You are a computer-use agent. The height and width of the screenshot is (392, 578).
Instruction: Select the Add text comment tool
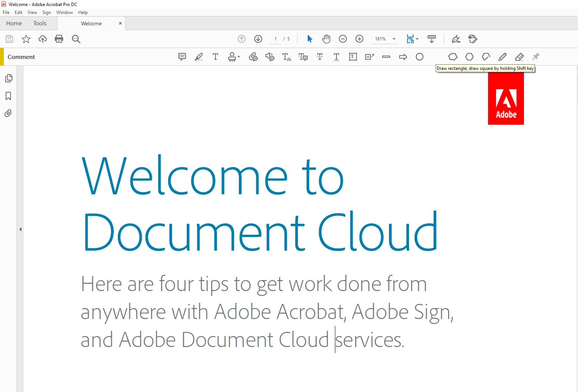tap(215, 57)
